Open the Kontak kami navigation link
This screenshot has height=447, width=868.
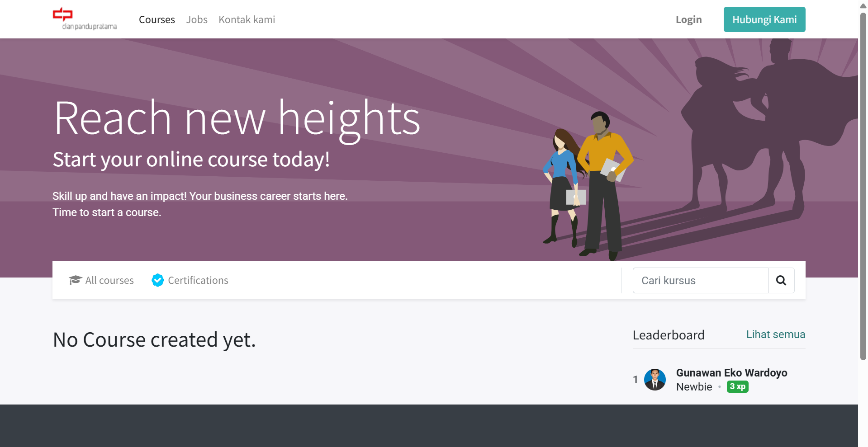[x=247, y=20]
